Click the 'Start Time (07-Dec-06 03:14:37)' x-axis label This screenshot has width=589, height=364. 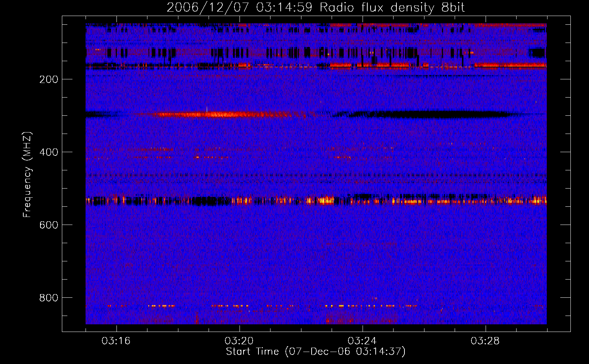point(316,351)
